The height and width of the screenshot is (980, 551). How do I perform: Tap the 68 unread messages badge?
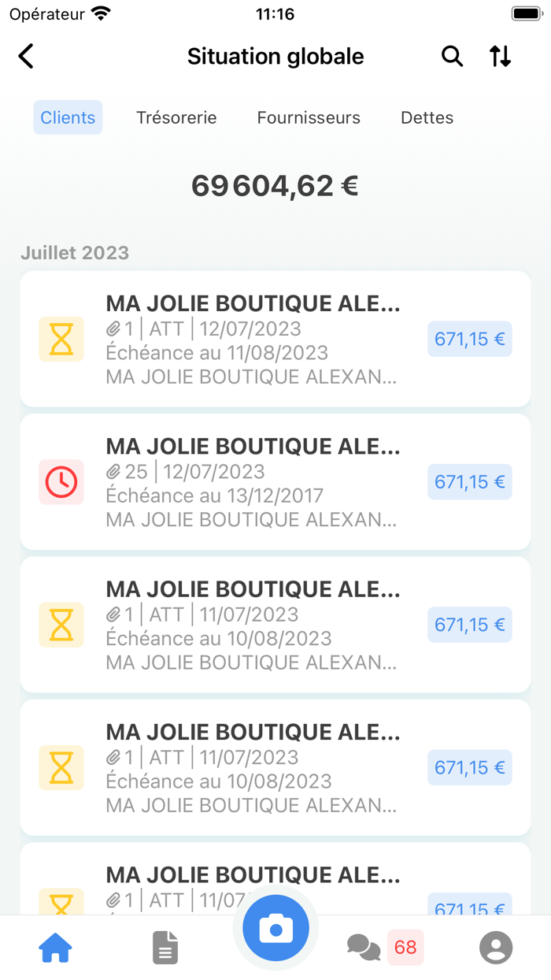pos(405,948)
